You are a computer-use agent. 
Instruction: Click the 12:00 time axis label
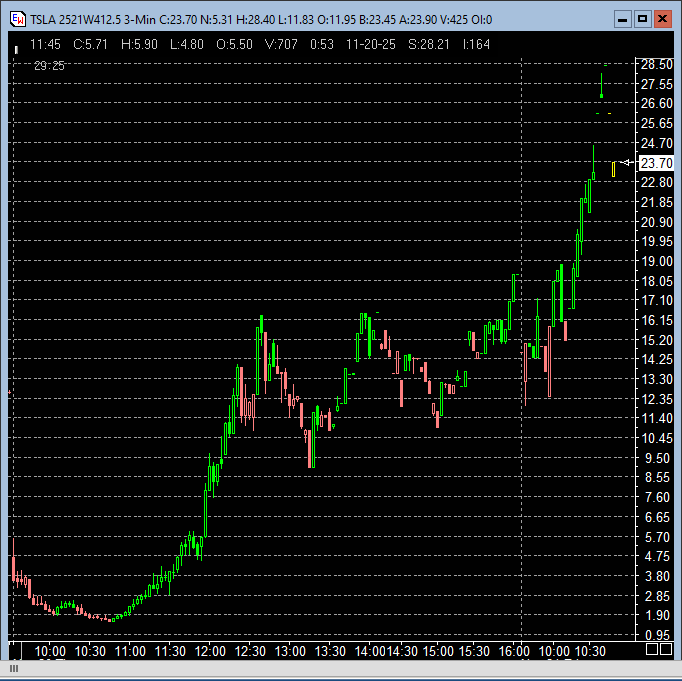point(210,651)
